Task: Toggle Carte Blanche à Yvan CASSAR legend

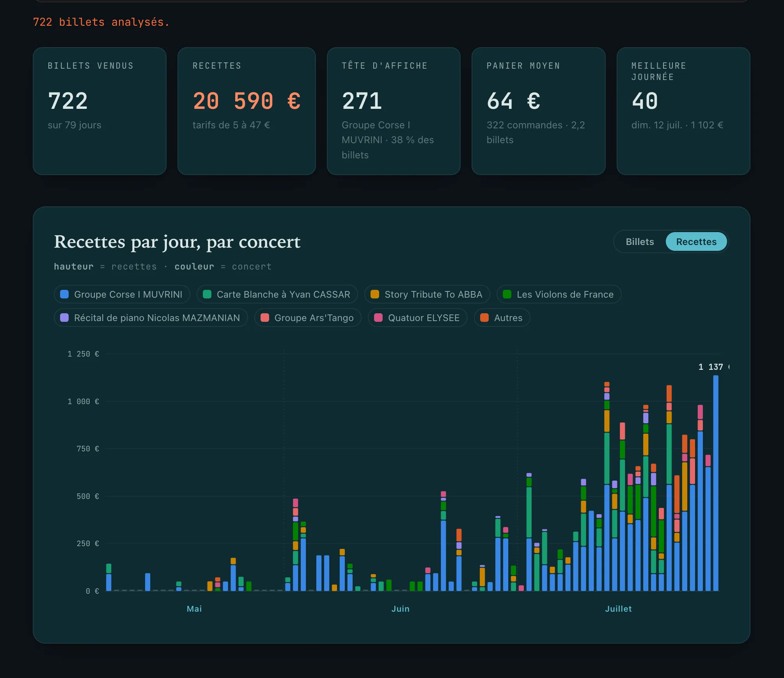Action: 277,295
